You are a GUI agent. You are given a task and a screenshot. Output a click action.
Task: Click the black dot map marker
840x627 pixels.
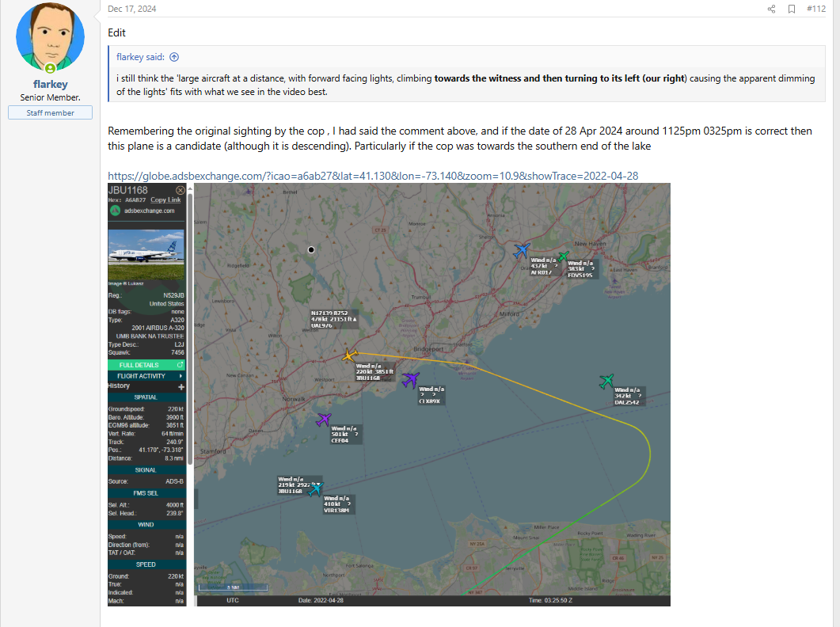coord(311,249)
